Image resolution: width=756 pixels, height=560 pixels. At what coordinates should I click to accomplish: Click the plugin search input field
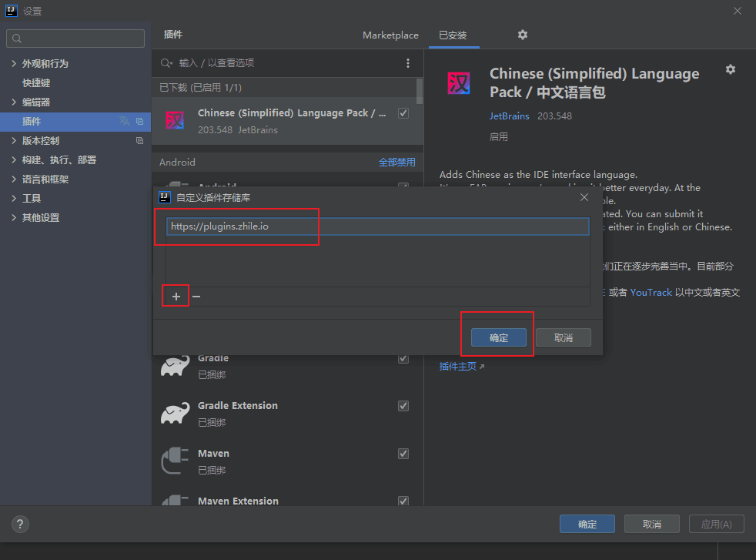point(289,63)
